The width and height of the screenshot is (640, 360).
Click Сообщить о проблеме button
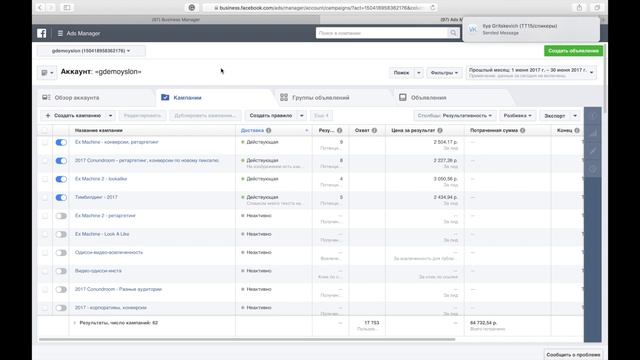(x=573, y=355)
